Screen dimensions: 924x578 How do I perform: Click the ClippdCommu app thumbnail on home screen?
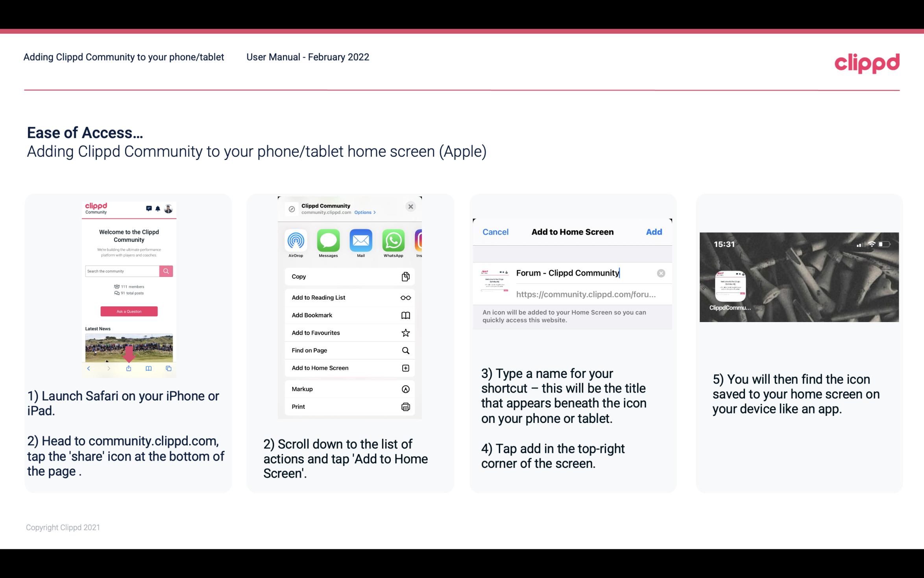click(x=730, y=286)
